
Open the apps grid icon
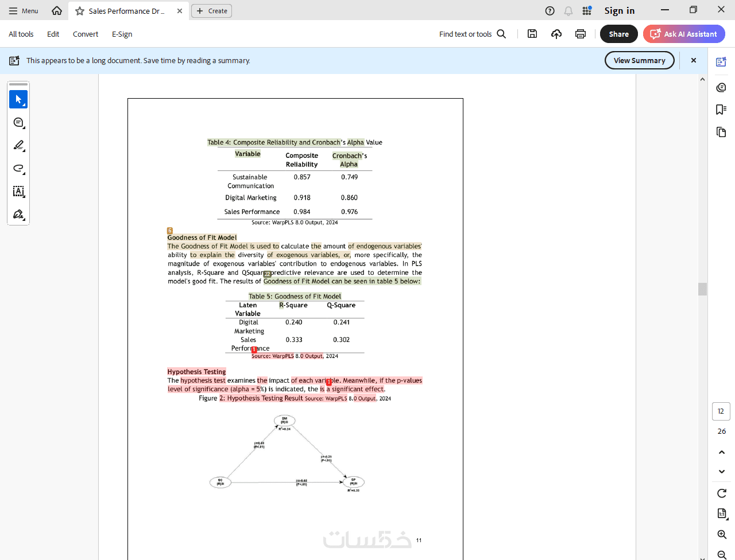pyautogui.click(x=587, y=11)
